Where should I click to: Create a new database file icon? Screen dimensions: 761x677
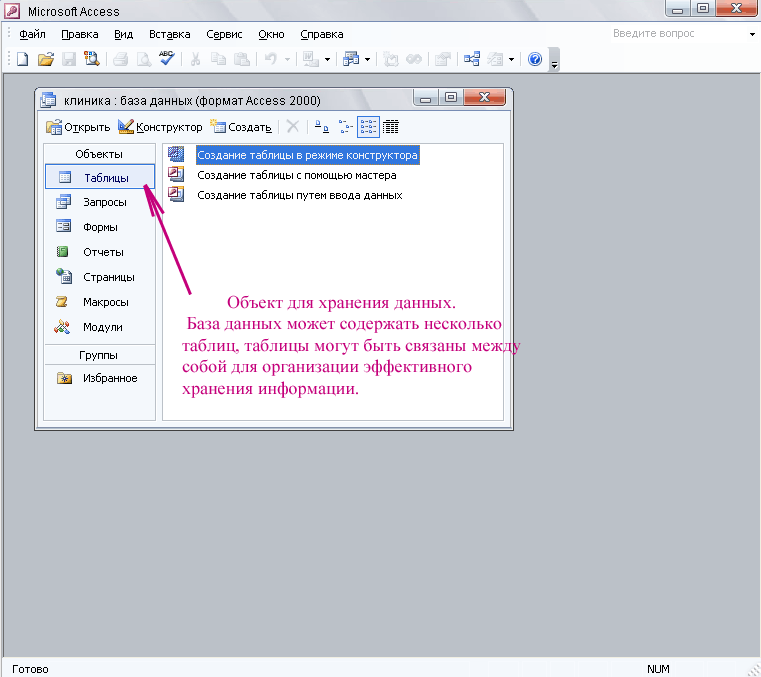tap(22, 59)
